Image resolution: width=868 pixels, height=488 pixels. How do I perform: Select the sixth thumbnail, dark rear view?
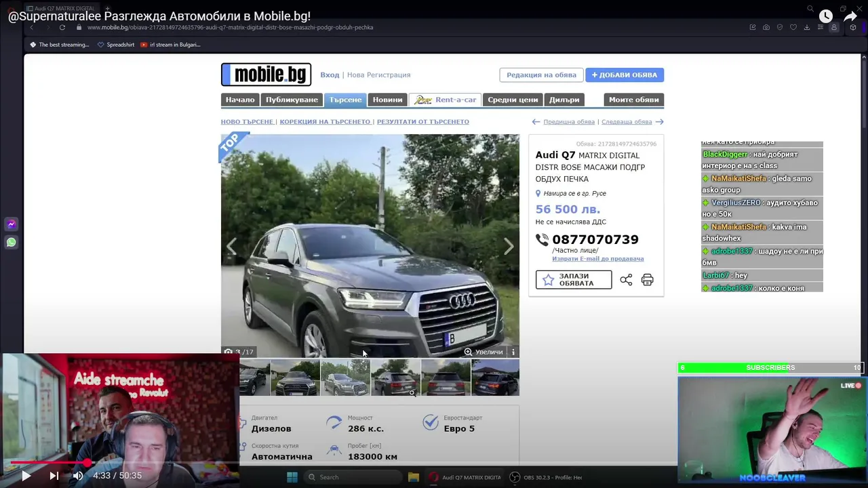495,378
